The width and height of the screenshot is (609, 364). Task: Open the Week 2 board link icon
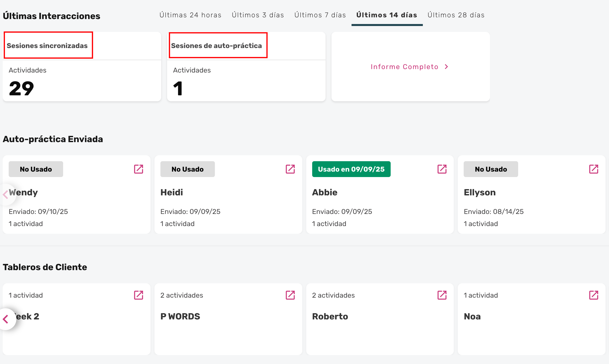pyautogui.click(x=139, y=295)
